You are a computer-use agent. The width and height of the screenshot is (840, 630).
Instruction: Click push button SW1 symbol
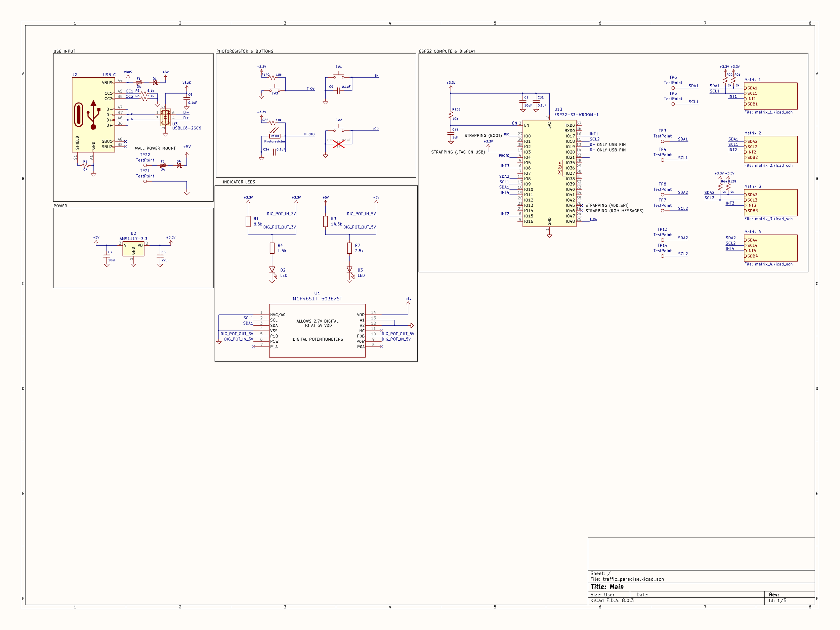coord(338,76)
